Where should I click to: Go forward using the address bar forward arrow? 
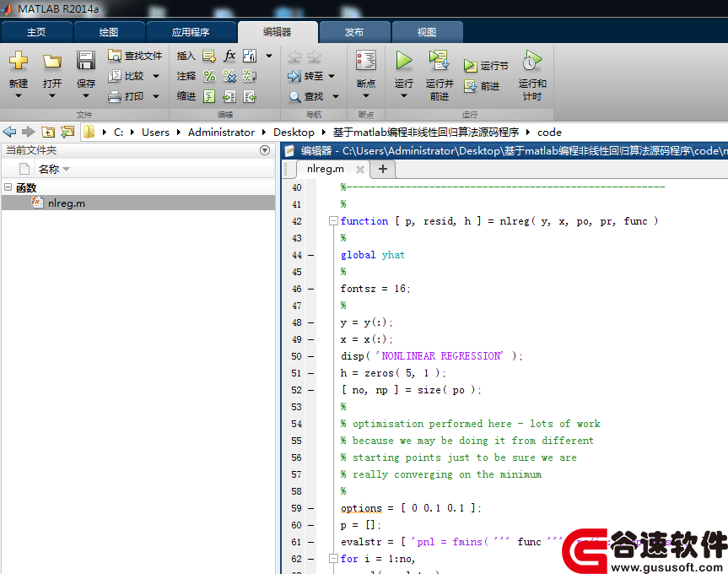[29, 133]
